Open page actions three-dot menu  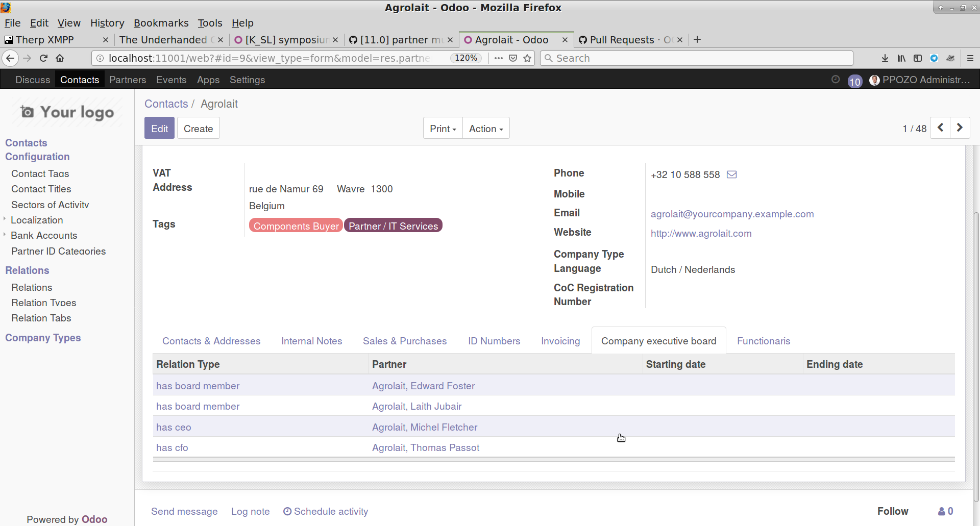click(499, 58)
